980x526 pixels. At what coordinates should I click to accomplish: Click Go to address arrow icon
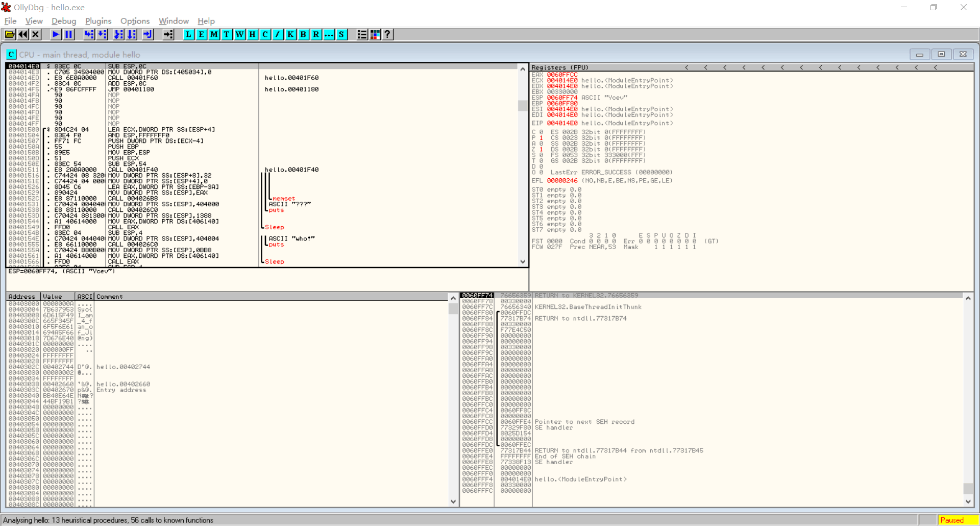pos(168,34)
